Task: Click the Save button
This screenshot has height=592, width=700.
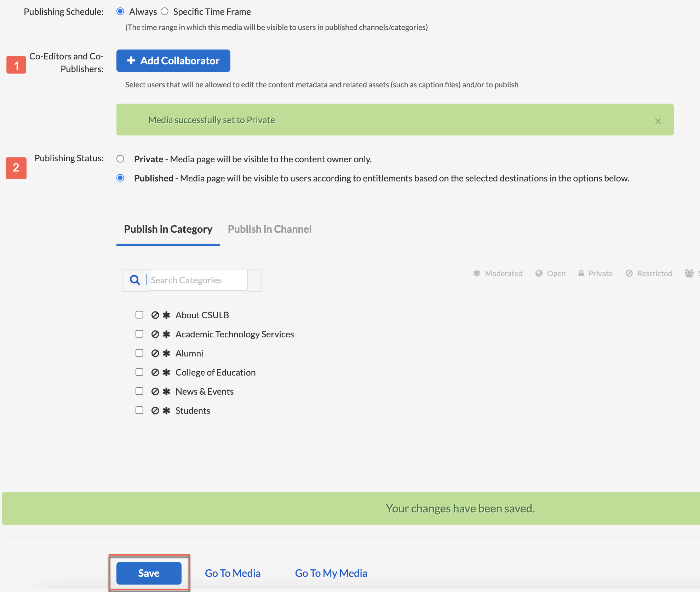Action: (148, 573)
